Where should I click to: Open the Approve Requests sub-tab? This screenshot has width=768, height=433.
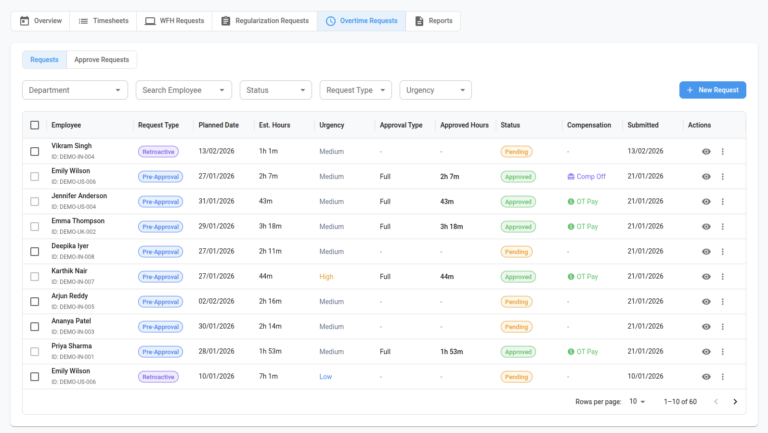[101, 60]
